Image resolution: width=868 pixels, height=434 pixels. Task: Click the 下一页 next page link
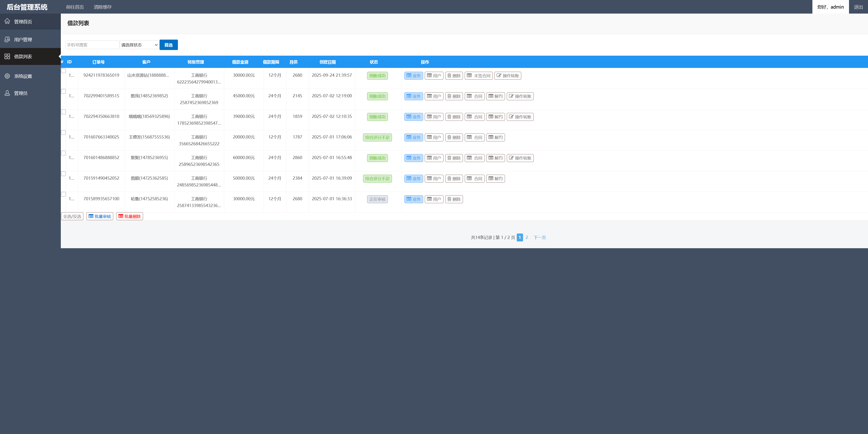tap(540, 237)
